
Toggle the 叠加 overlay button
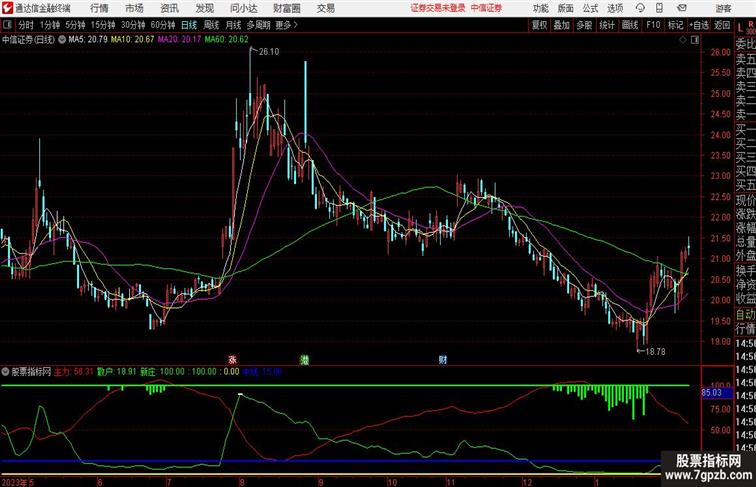[x=562, y=24]
